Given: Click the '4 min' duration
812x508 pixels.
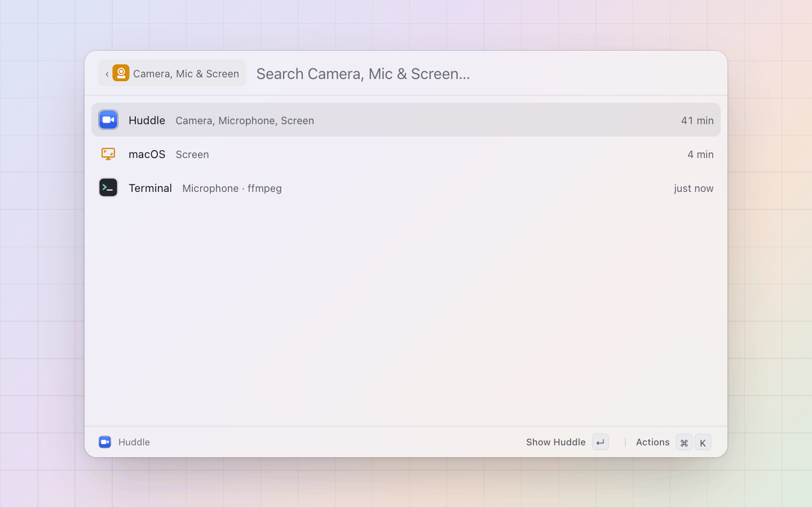Looking at the screenshot, I should (x=700, y=154).
